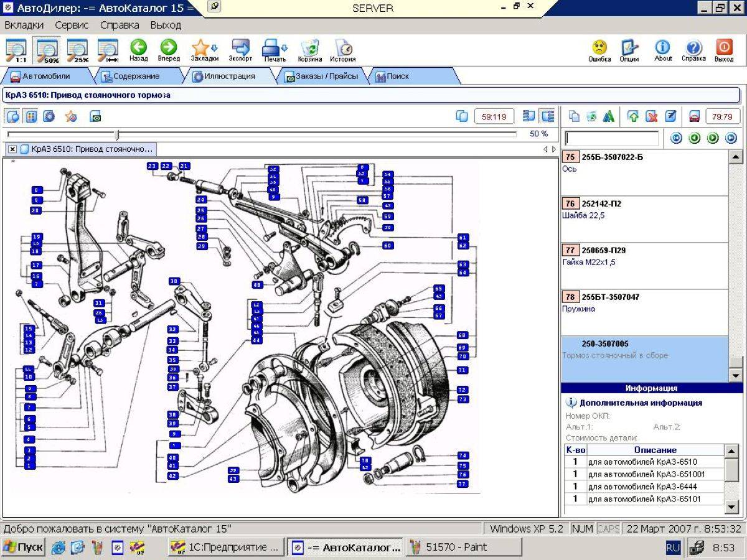This screenshot has height=560, width=747.
Task: Set zoom to 1:1 with magnifier icon
Action: point(16,50)
